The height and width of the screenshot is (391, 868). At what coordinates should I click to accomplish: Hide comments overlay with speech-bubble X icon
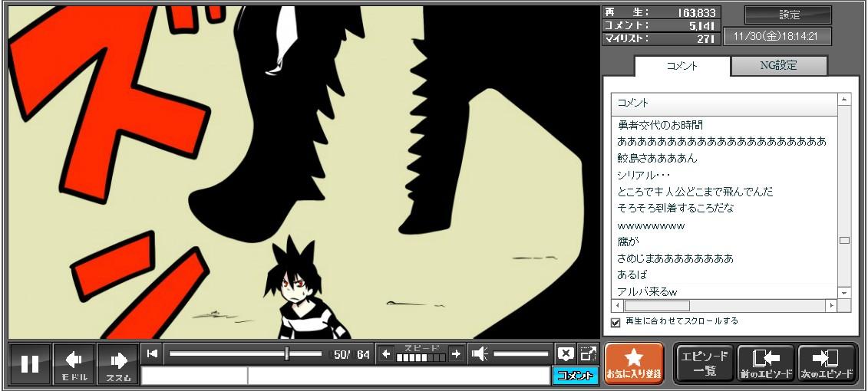566,353
